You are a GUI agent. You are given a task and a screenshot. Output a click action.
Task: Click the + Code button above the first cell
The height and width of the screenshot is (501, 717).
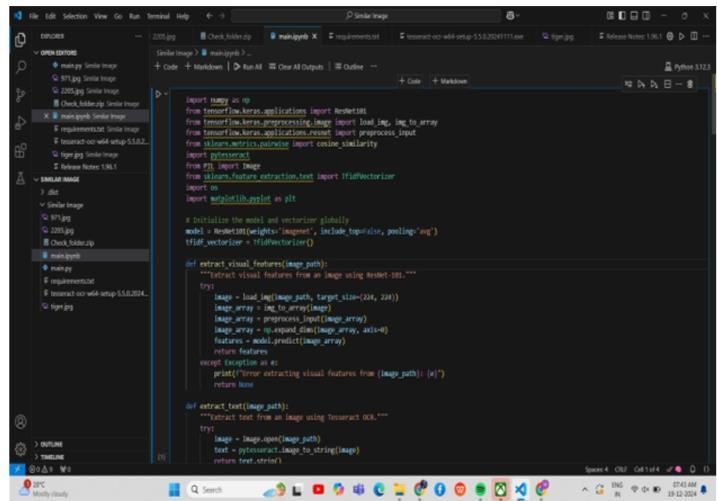pyautogui.click(x=410, y=81)
